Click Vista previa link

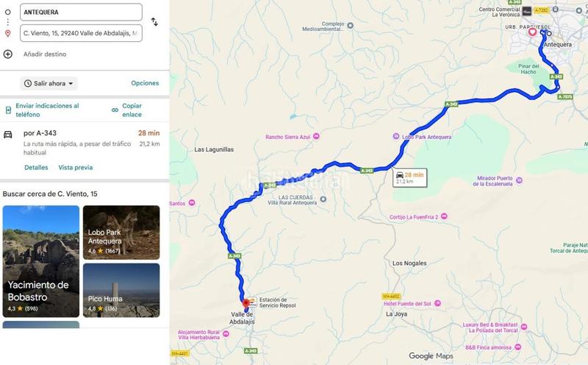pos(76,168)
